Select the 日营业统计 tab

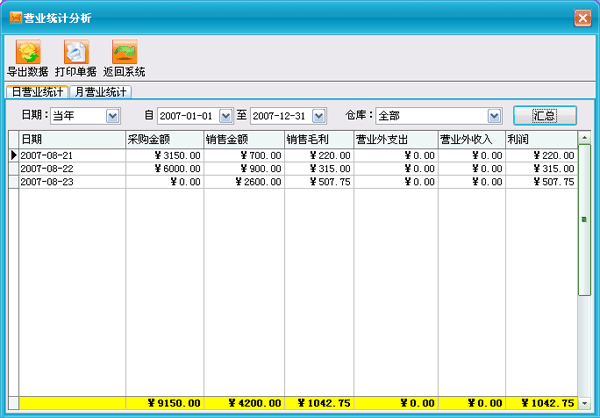[37, 92]
